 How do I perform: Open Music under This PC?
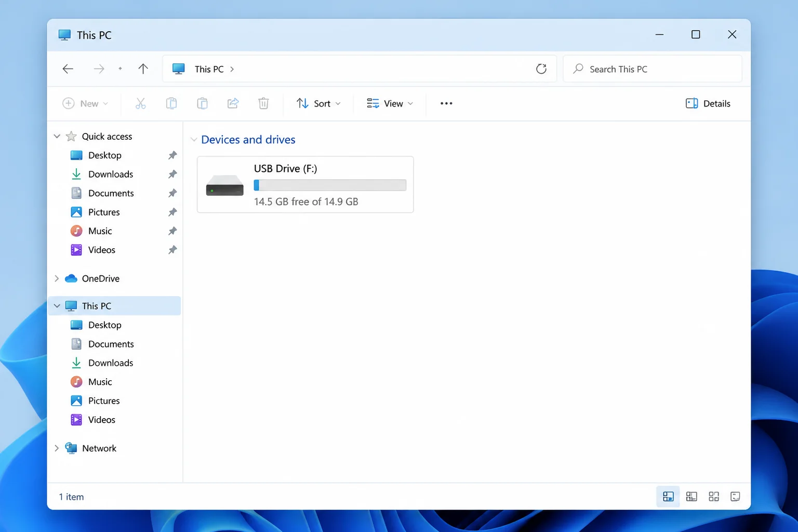[x=100, y=382]
